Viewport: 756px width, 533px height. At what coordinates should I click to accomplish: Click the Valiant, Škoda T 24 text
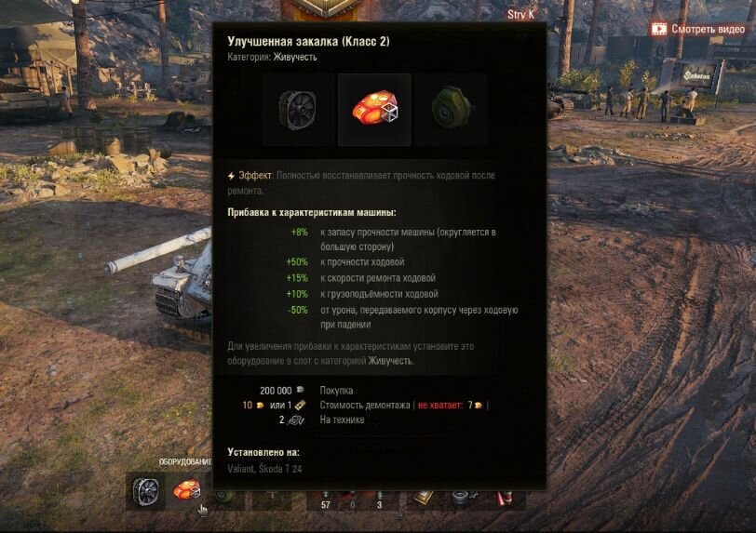click(264, 469)
